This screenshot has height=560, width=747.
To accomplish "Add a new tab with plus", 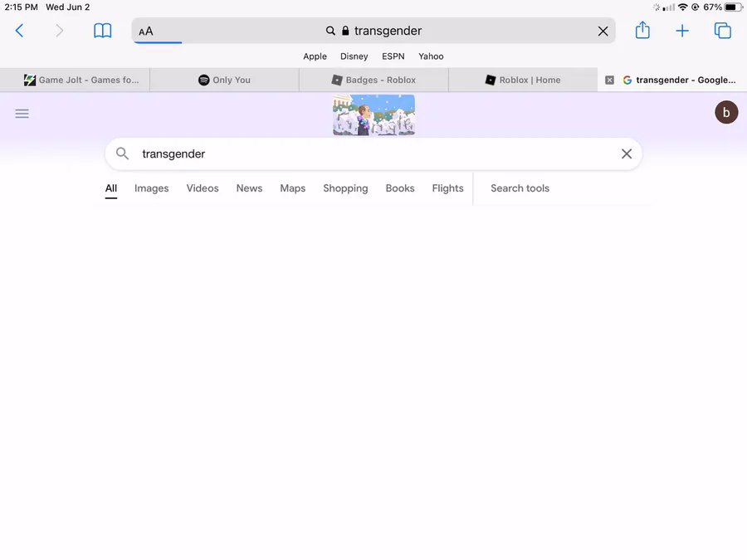I will [682, 31].
